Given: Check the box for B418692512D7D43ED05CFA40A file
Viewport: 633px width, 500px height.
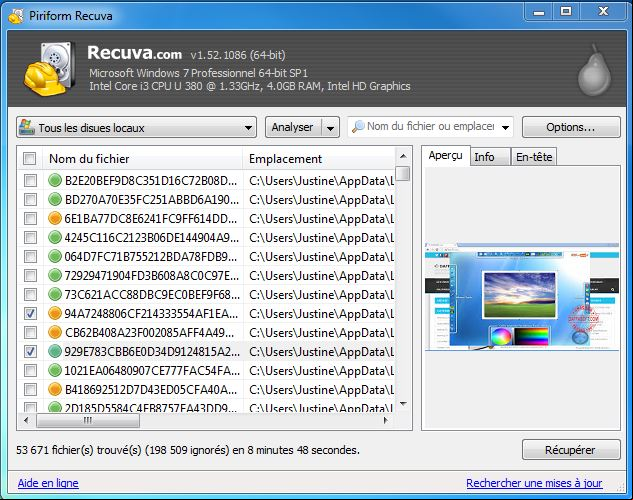Looking at the screenshot, I should (x=30, y=389).
